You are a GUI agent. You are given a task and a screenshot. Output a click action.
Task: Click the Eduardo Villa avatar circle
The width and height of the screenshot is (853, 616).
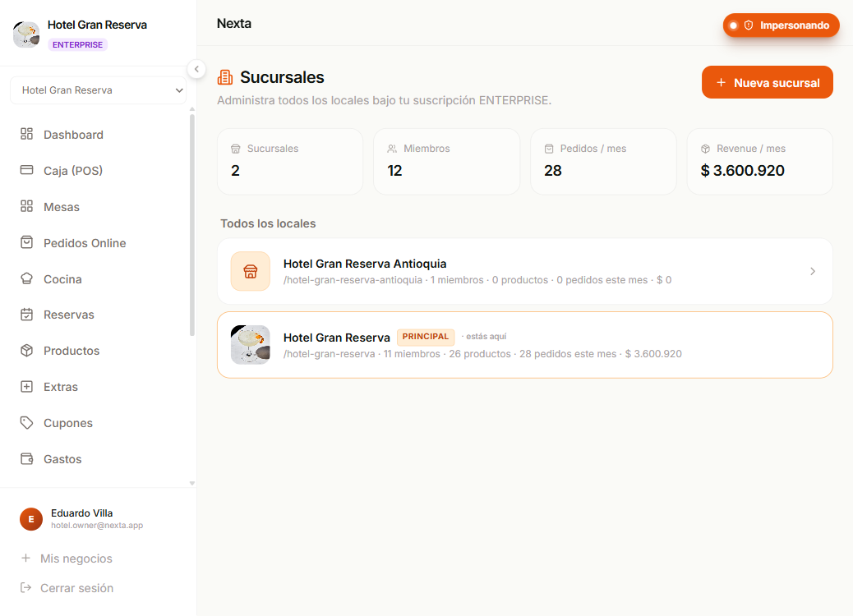click(x=31, y=519)
